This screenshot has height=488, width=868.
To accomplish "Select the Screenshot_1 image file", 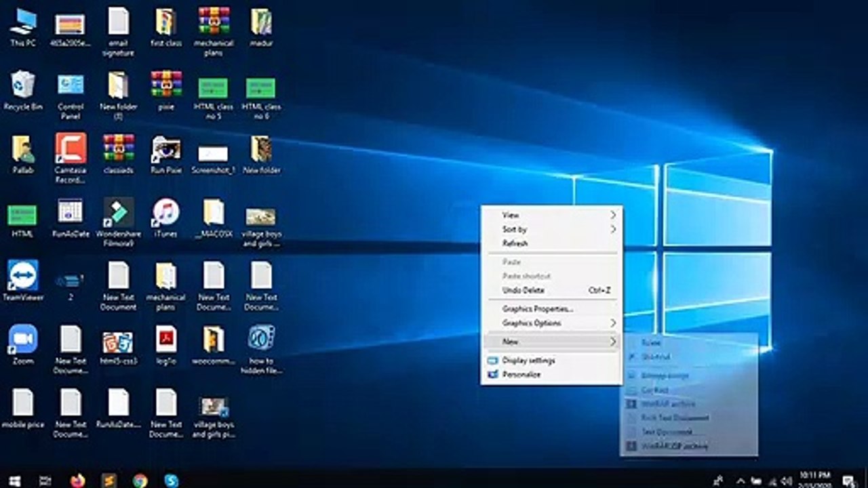I will click(213, 159).
